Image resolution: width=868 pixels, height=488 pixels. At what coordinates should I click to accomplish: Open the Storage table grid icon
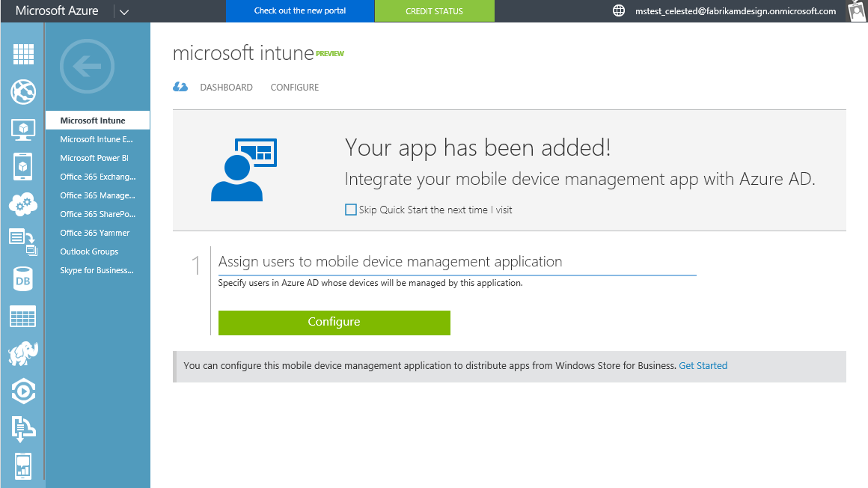coord(23,317)
